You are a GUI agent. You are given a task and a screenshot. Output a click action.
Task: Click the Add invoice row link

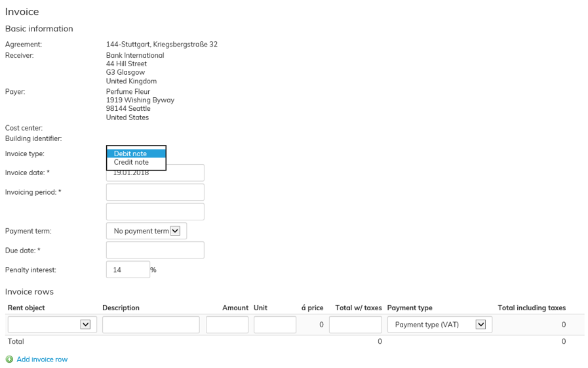coord(42,359)
